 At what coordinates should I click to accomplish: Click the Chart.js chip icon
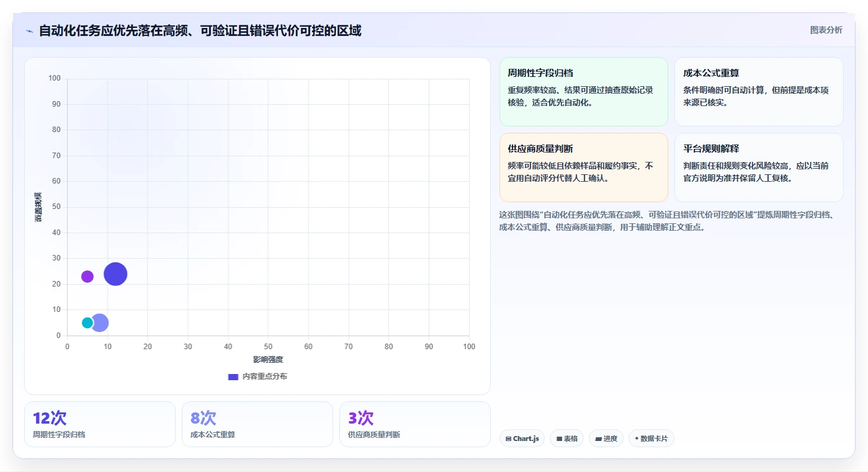click(x=509, y=439)
